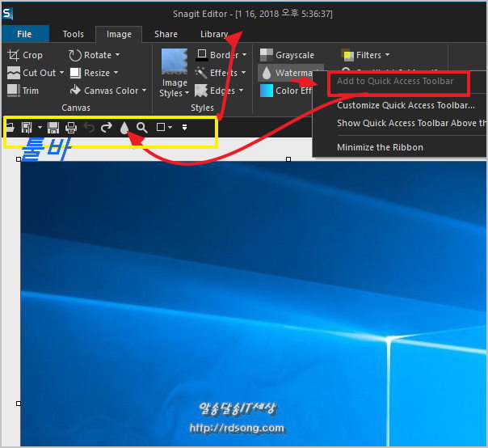Click the Canvas Color paint bucket icon
Screen dimensions: 488x448
[75, 91]
